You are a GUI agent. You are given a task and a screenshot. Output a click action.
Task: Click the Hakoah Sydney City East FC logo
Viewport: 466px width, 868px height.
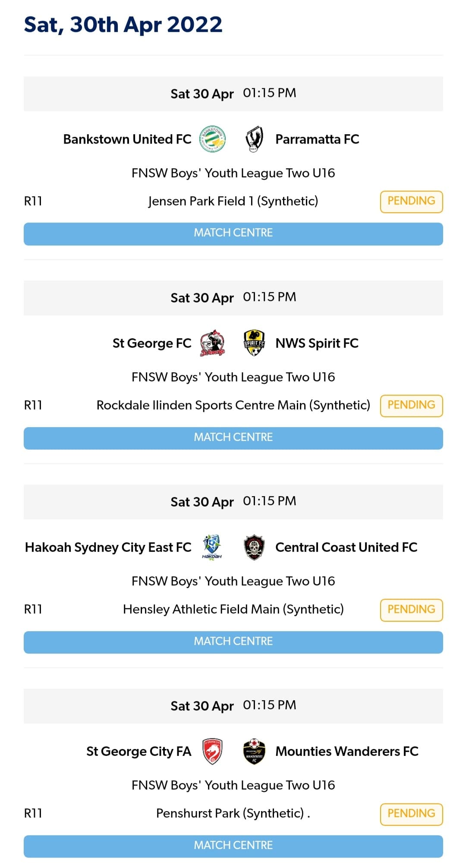pos(212,547)
